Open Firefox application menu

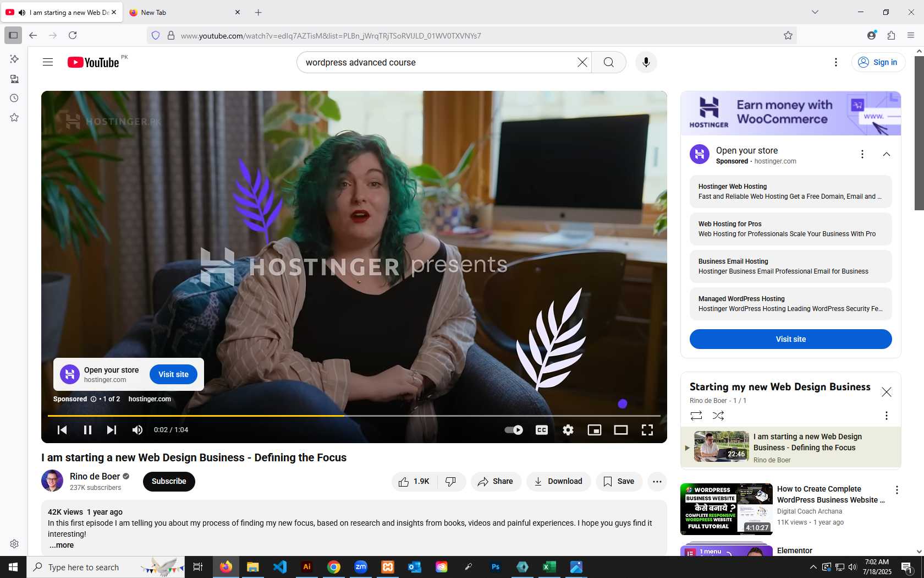[x=911, y=35]
